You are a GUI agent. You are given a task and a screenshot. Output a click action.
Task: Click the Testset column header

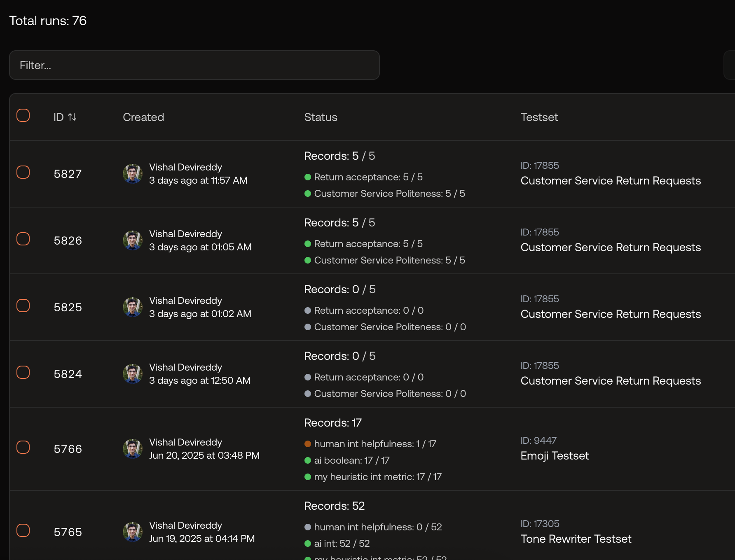click(539, 117)
